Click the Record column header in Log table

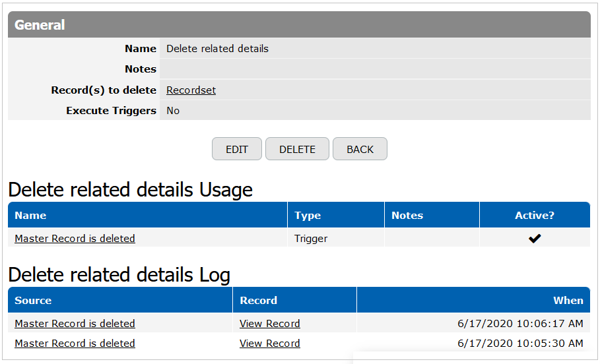click(294, 301)
